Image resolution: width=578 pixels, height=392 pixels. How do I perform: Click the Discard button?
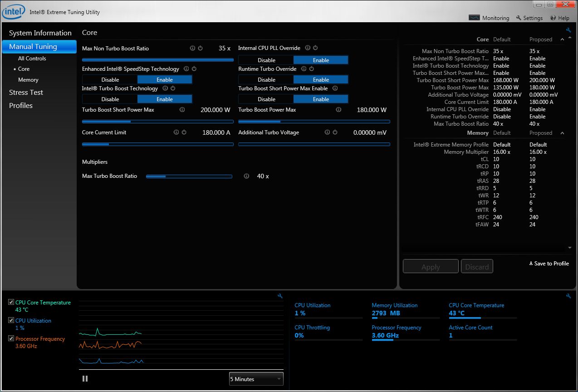click(477, 267)
